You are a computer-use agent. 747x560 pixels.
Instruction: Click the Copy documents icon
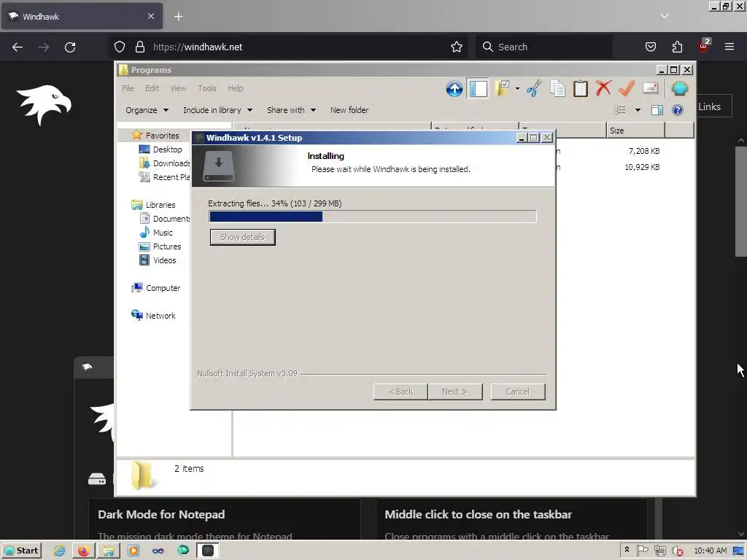(x=557, y=88)
